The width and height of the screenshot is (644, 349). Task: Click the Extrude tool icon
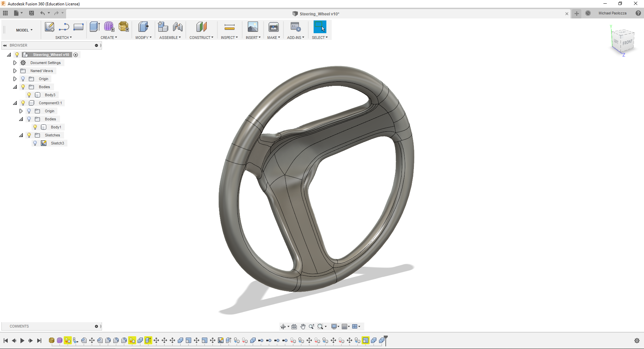95,27
